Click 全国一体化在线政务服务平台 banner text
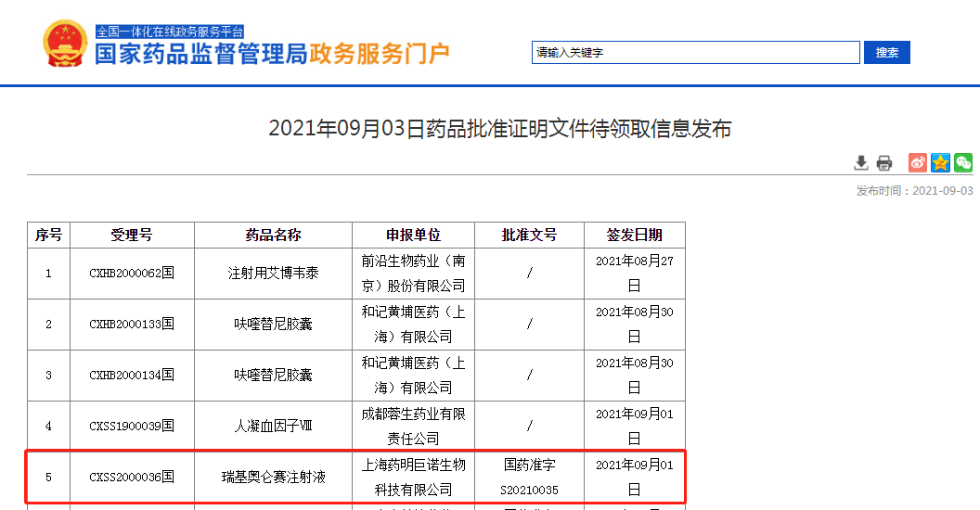 tap(170, 32)
